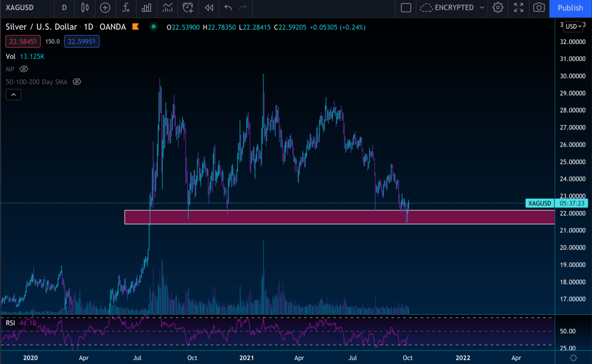Screen dimensions: 592x364
Task: Select the candlestick chart style icon
Action: point(84,8)
